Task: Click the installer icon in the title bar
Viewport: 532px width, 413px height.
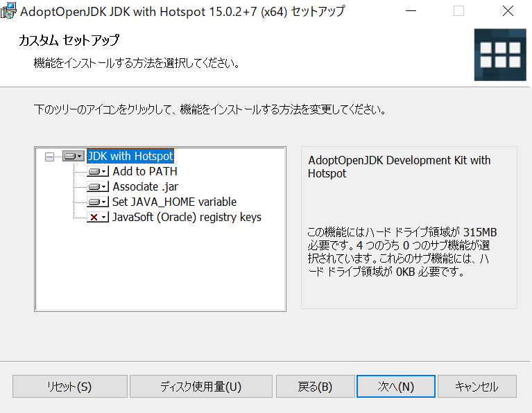Action: (8, 11)
